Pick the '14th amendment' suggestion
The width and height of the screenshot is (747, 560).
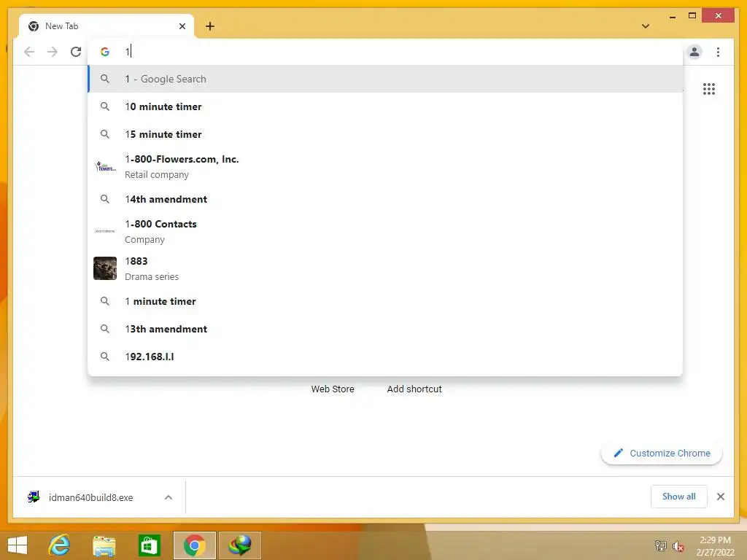[x=385, y=199]
